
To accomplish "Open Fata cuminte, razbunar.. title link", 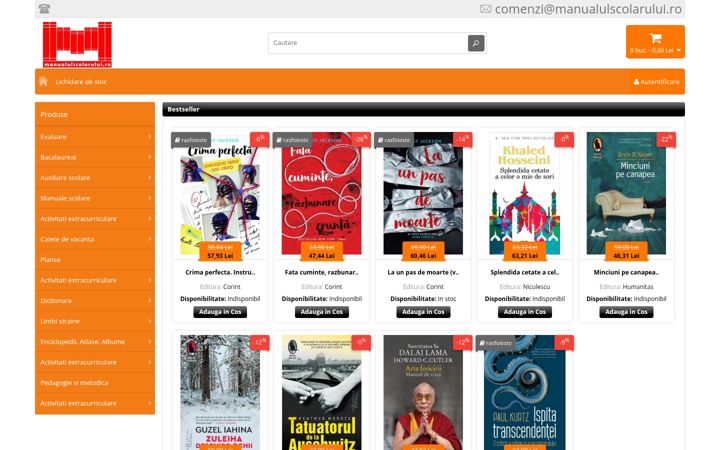I will point(321,272).
